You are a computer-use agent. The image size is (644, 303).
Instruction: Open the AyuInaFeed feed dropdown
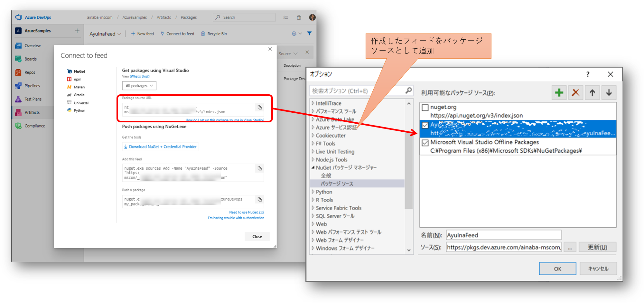tap(105, 34)
